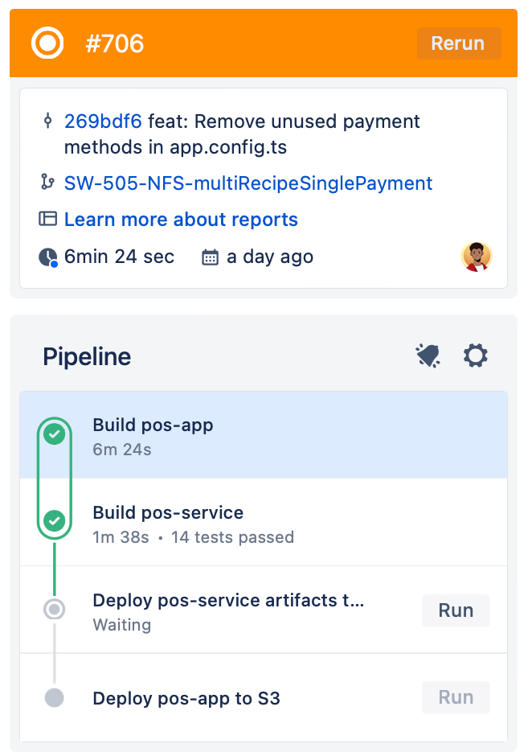This screenshot has width=532, height=756.
Task: Open branch SW-505-NFS-multiRecipeSinglePayment
Action: point(248,183)
